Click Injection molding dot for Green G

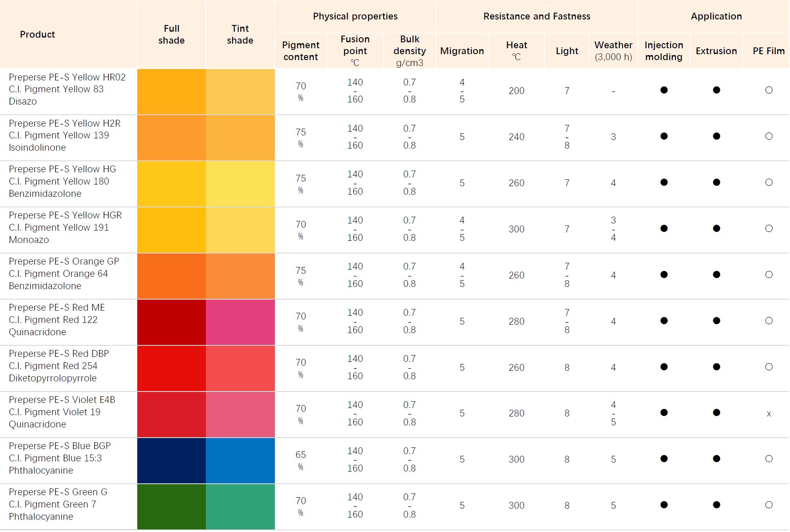(x=664, y=505)
